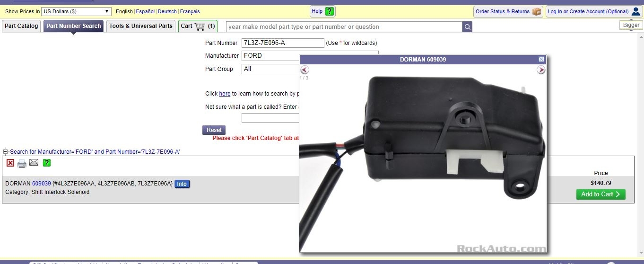The image size is (644, 264).
Task: Click the envelope email results icon
Action: pyautogui.click(x=34, y=163)
